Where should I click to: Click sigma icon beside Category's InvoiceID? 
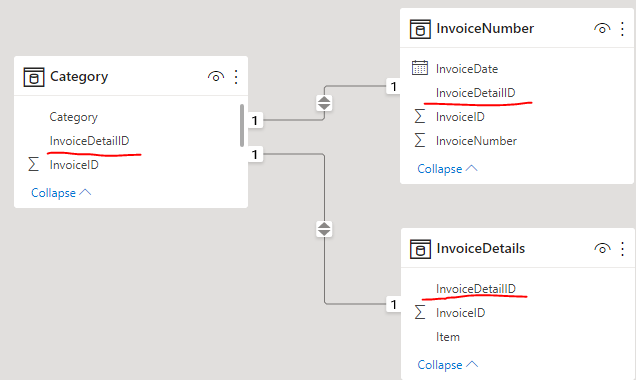(x=34, y=164)
